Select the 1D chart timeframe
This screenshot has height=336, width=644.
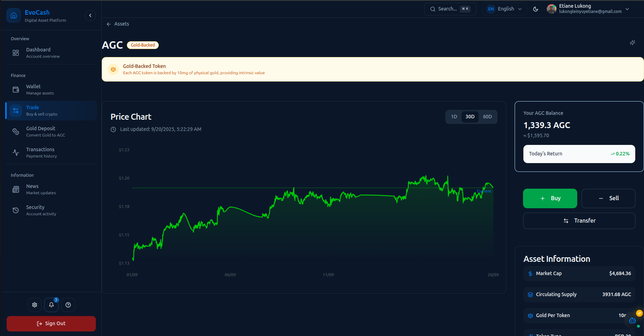click(x=454, y=117)
